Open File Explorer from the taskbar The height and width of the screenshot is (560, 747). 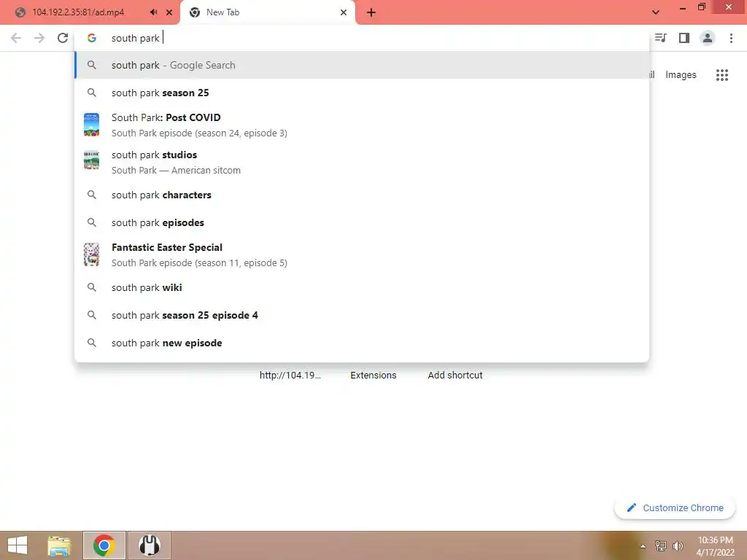point(59,545)
